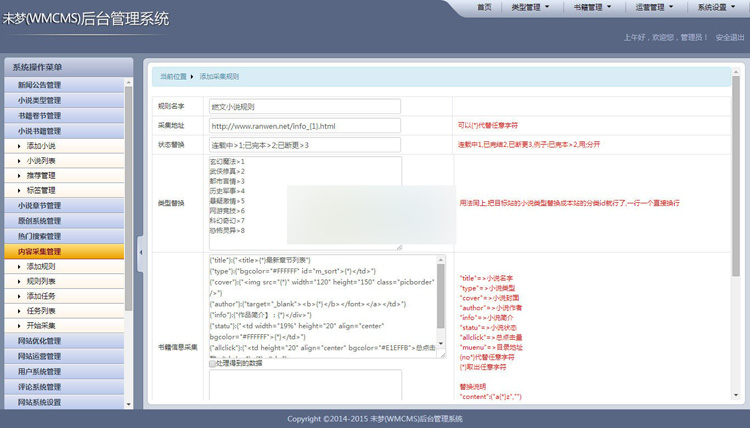The height and width of the screenshot is (428, 750).
Task: Expand the 网站系统设置 sidebar section
Action: point(64,402)
